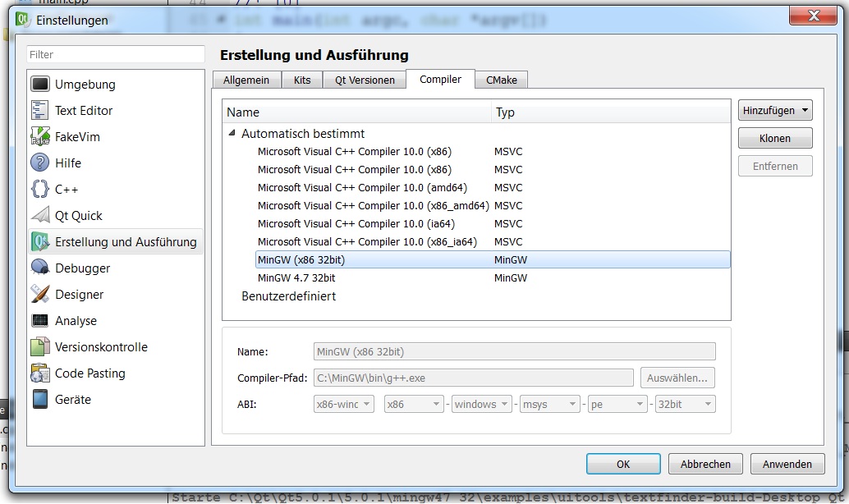Viewport: 849px width, 504px height.
Task: Select the Text Editor icon
Action: [40, 111]
